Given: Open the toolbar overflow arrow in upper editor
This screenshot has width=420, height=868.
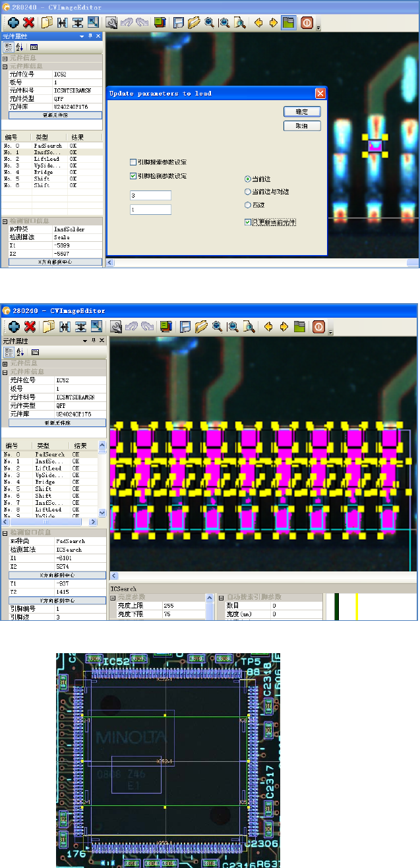Looking at the screenshot, I should (318, 26).
